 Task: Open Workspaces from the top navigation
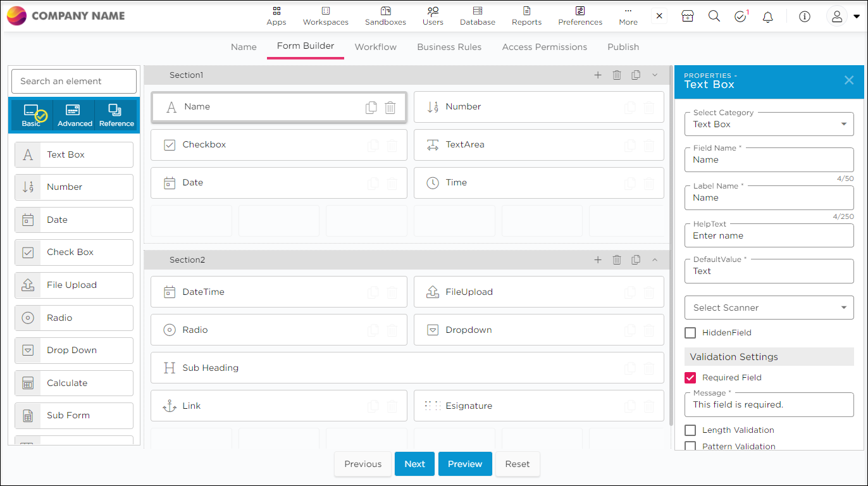click(326, 16)
